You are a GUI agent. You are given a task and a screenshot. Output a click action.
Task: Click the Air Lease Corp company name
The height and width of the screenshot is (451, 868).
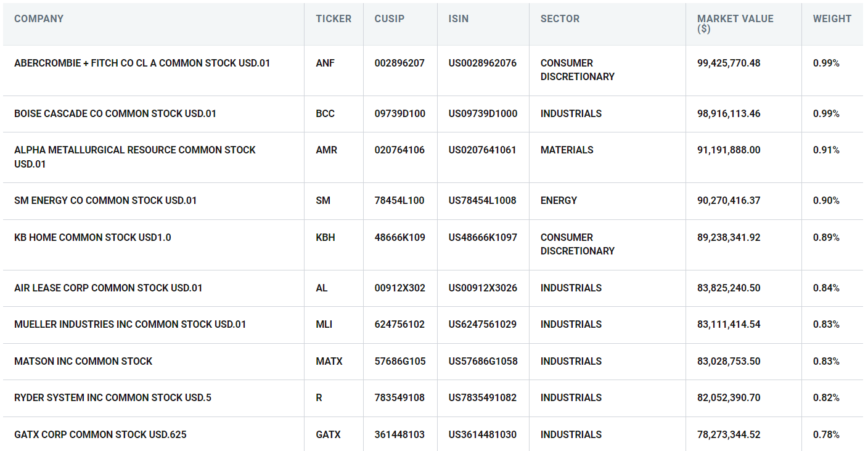(108, 288)
